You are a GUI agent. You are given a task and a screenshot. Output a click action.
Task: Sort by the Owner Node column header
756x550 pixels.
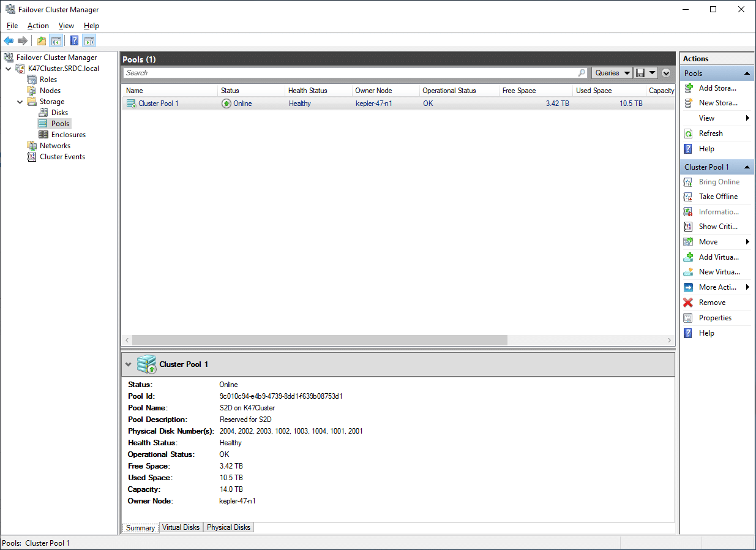pyautogui.click(x=386, y=91)
